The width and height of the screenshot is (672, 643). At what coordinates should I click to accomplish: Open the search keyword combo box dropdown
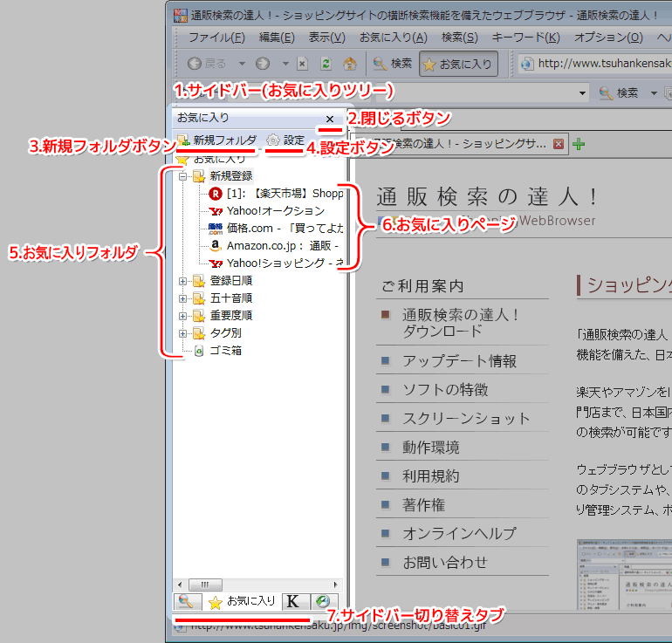click(582, 93)
